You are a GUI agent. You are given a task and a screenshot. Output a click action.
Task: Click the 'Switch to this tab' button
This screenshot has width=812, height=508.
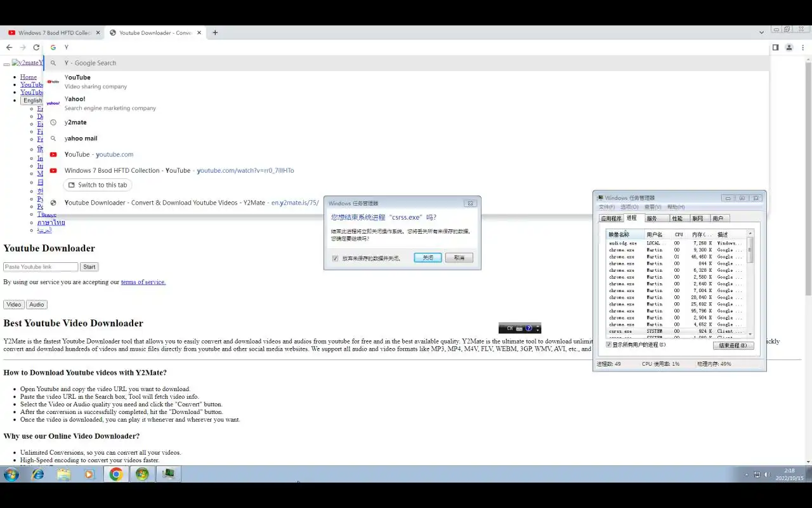[98, 185]
